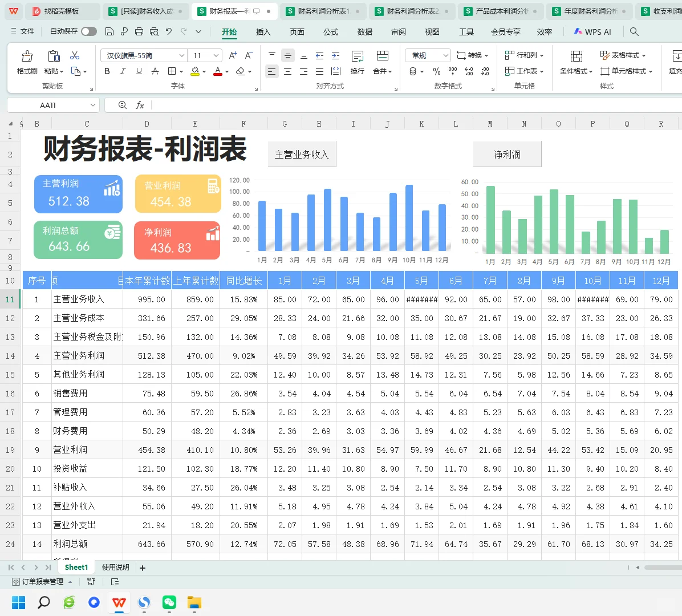
Task: Switch to the View (视图) ribbon tab
Action: tap(432, 32)
